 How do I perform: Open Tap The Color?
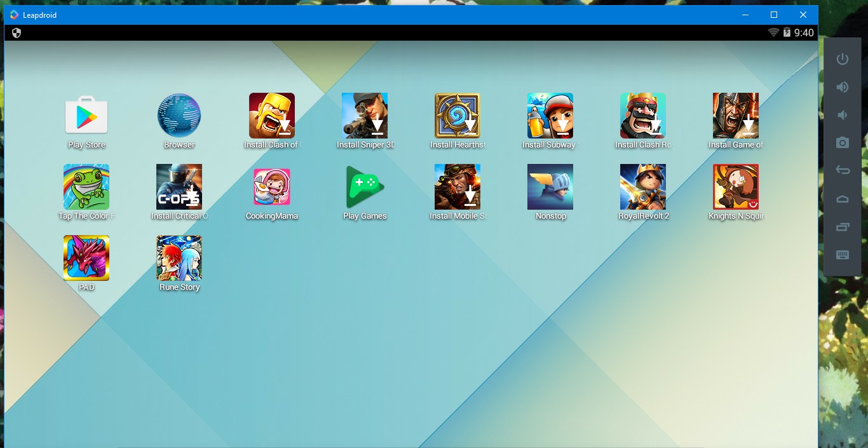[86, 187]
